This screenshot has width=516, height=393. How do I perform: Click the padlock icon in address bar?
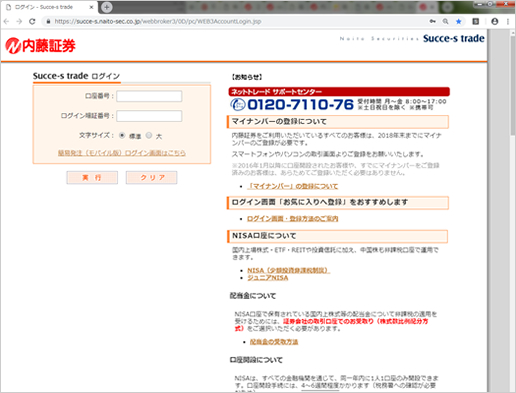[48, 21]
